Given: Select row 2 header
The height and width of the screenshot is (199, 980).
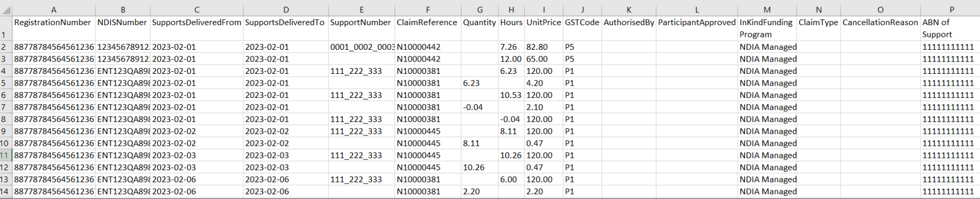Looking at the screenshot, I should pos(6,47).
